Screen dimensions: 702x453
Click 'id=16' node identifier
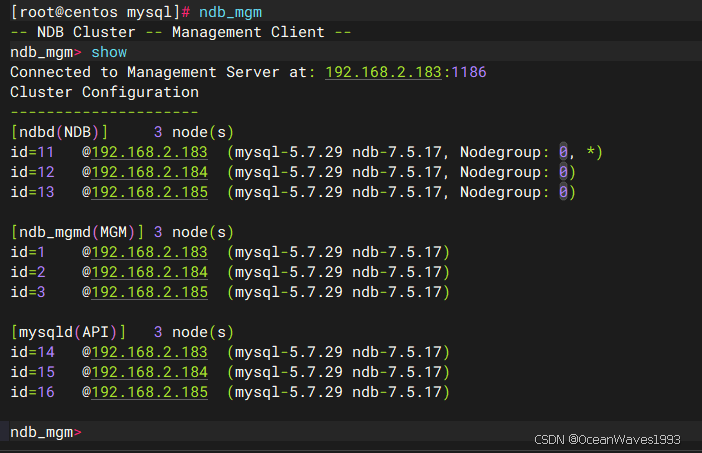click(x=32, y=392)
